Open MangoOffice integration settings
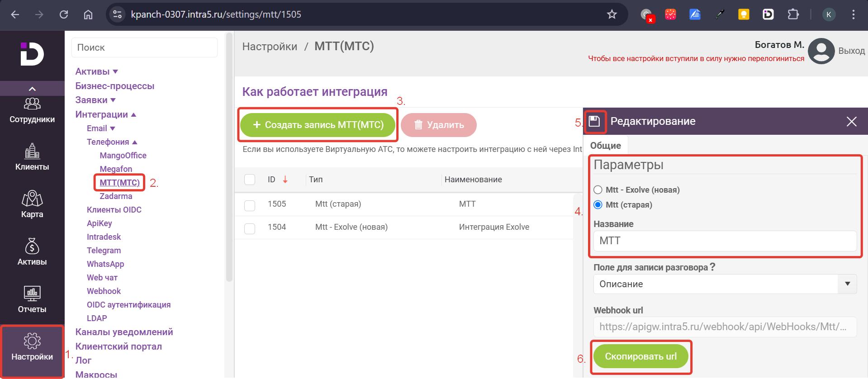This screenshot has height=379, width=868. (123, 156)
